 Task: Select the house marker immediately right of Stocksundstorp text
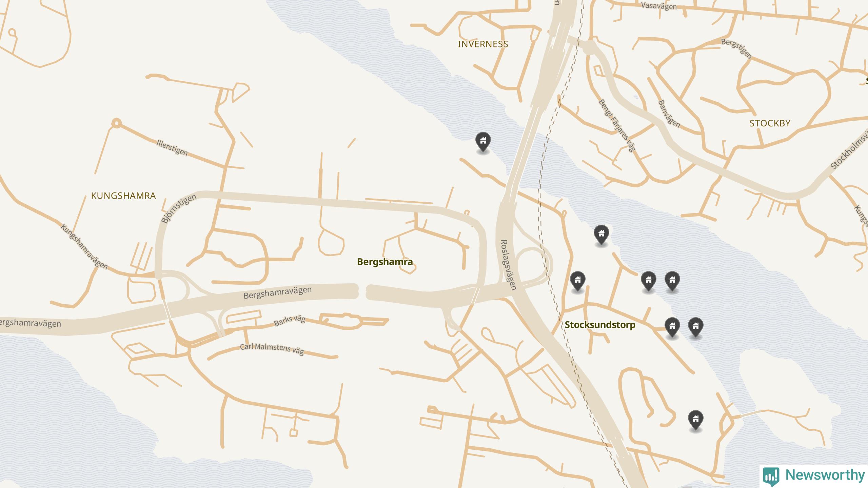pyautogui.click(x=672, y=327)
